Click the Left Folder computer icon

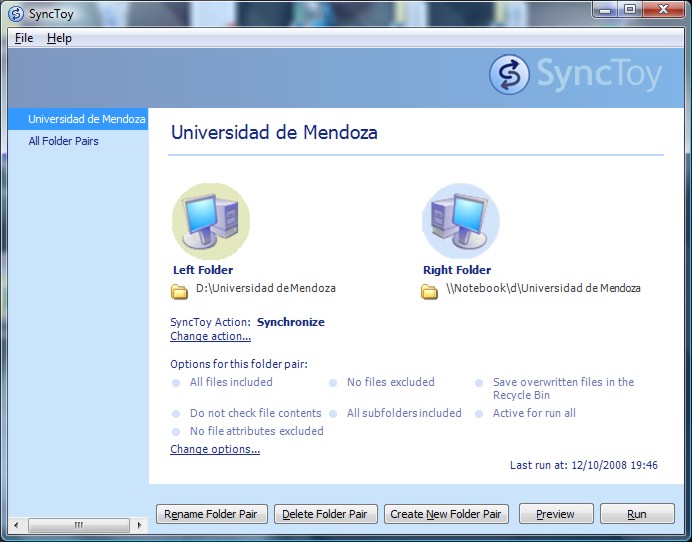pyautogui.click(x=211, y=221)
